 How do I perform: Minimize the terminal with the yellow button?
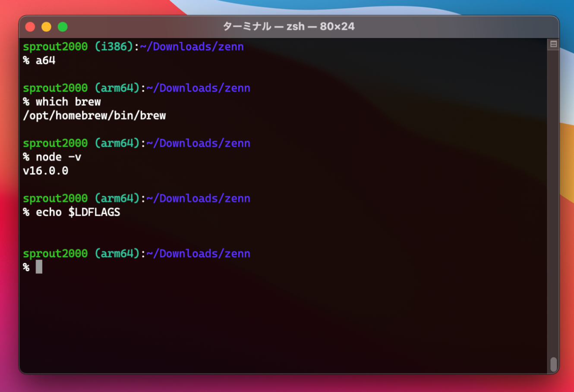click(46, 27)
